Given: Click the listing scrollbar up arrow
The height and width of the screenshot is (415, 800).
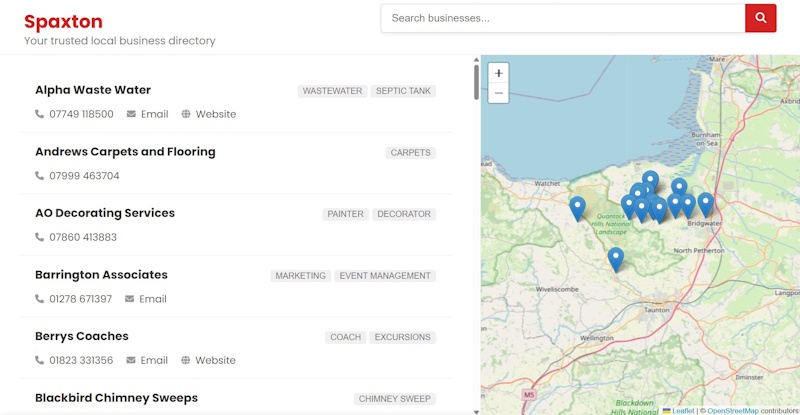Looking at the screenshot, I should tap(476, 60).
